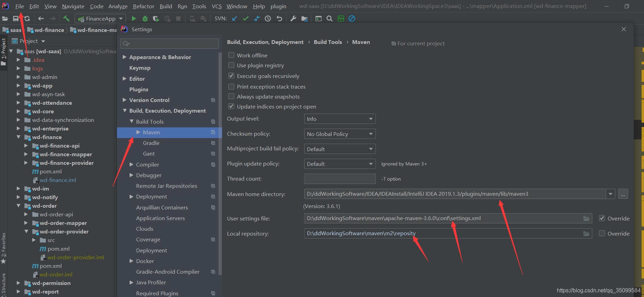Click Build Tools in the settings breadcrumb
Screen dimensions: 644x297
pyautogui.click(x=328, y=42)
